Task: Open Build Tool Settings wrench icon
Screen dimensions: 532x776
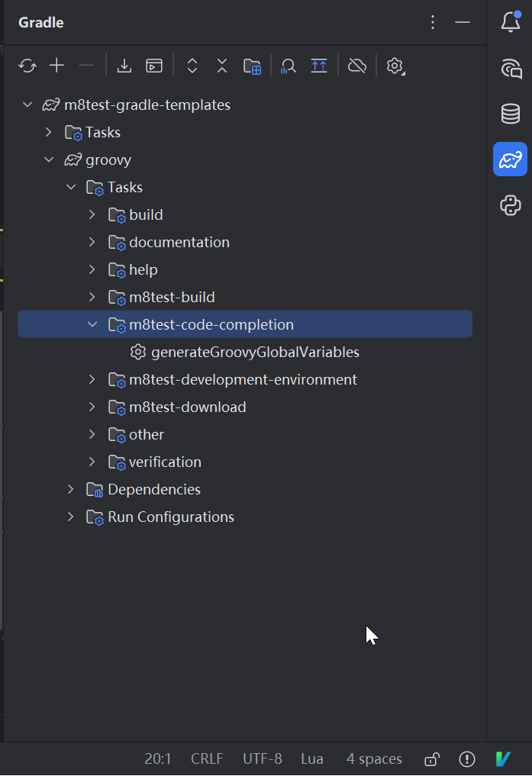Action: click(395, 66)
